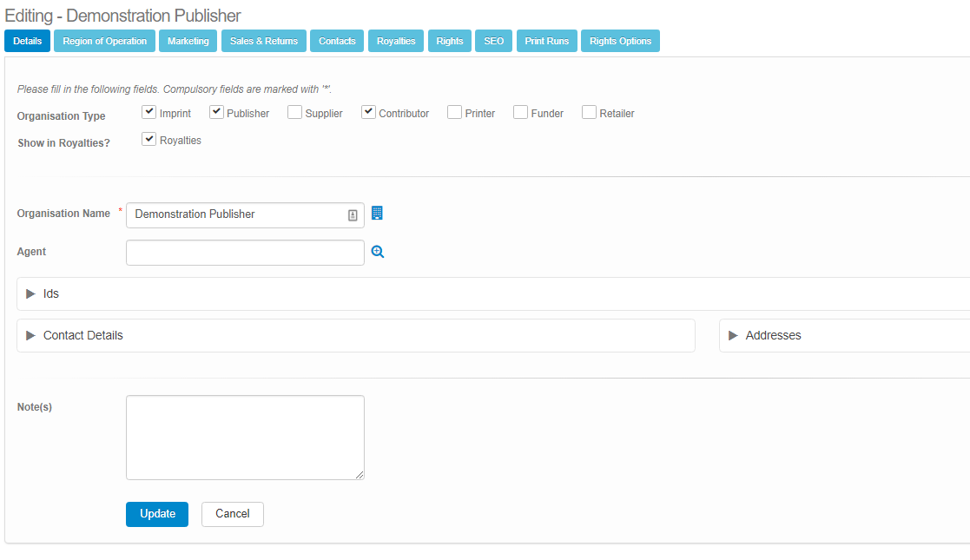The width and height of the screenshot is (970, 560).
Task: Click the magnifier lookup icon beside Agent
Action: [x=378, y=252]
